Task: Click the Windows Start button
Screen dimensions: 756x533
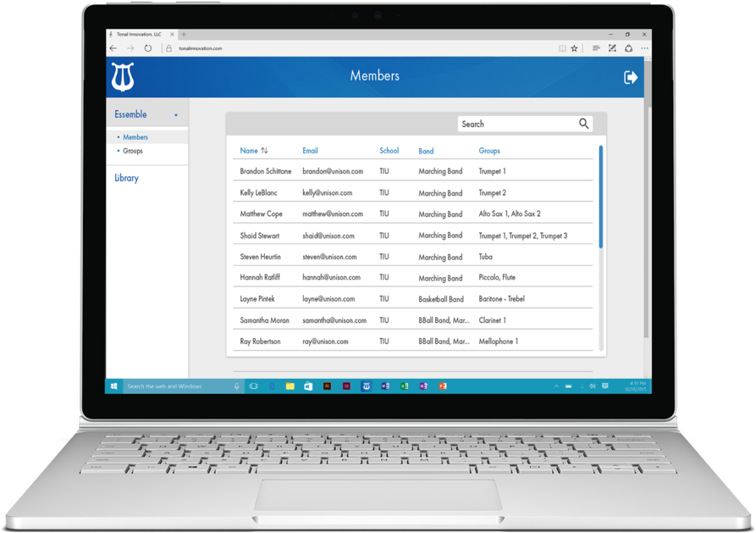Action: click(x=113, y=386)
